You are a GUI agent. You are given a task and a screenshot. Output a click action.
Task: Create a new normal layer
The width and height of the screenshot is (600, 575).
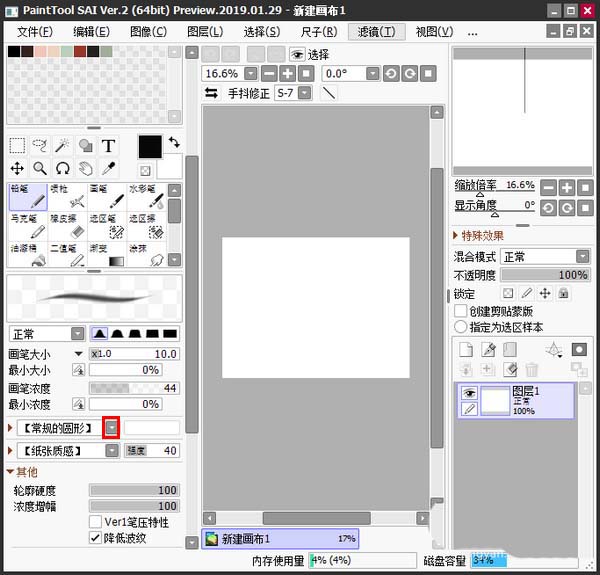click(x=466, y=349)
